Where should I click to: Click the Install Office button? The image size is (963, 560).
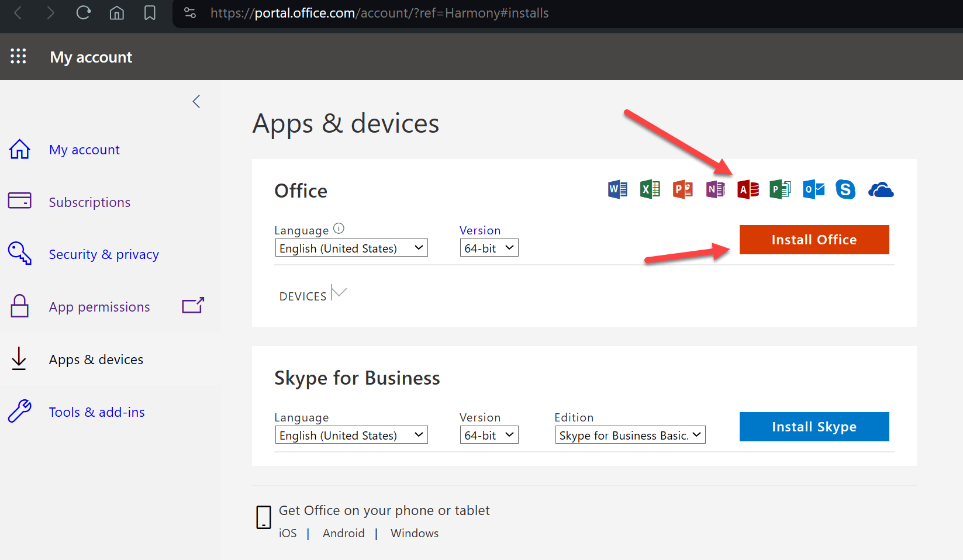click(x=814, y=240)
